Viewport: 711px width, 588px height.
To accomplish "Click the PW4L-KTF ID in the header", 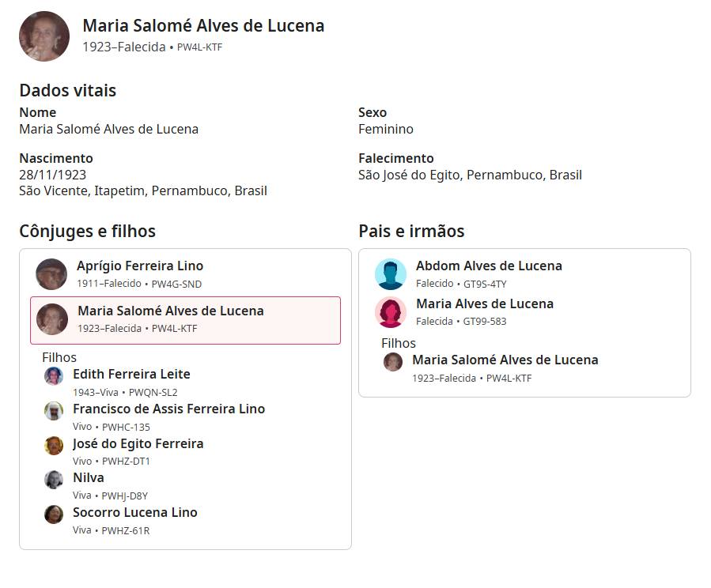I will tap(199, 47).
